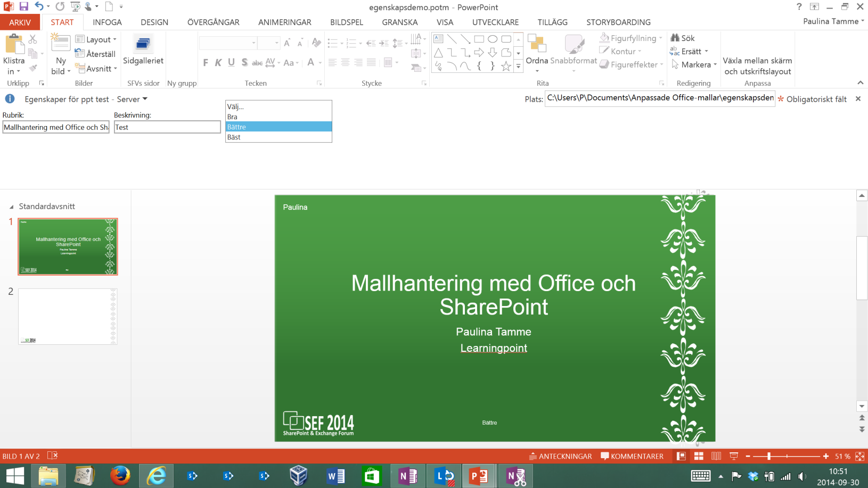Decrease the list indent level

(371, 43)
